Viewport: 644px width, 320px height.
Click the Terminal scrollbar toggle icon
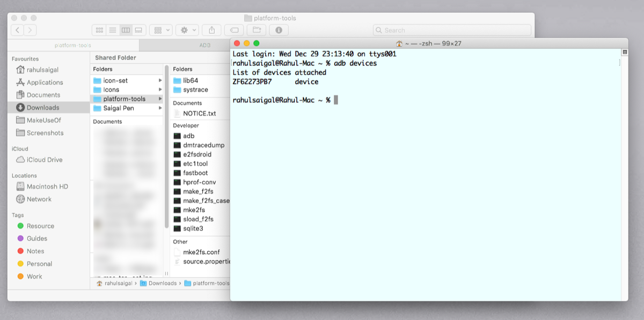point(625,53)
